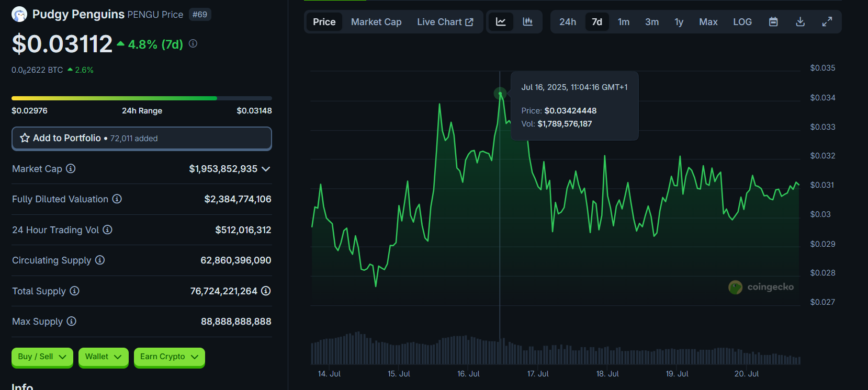Click the 24h Range progress bar
This screenshot has width=868, height=390.
142,98
